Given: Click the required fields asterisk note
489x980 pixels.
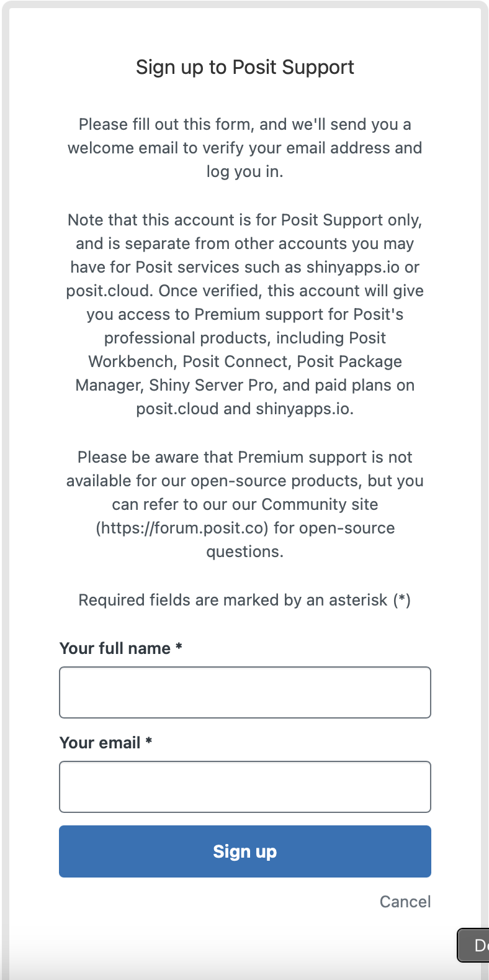Looking at the screenshot, I should click(244, 600).
